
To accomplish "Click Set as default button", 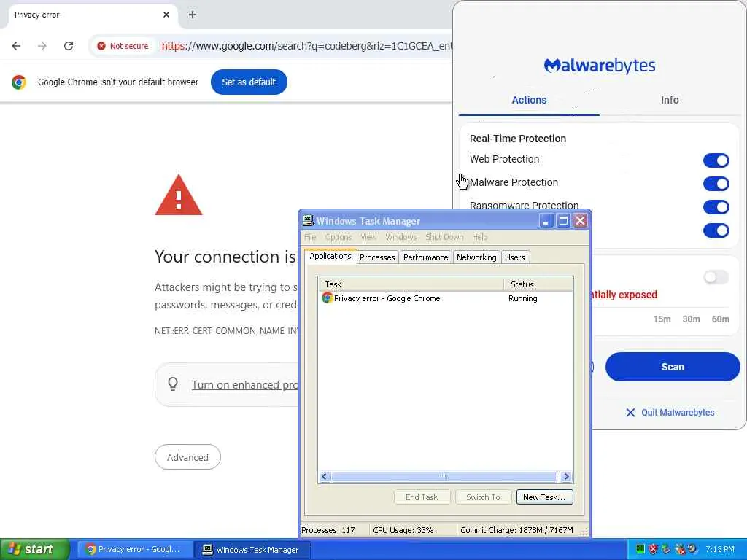I will click(249, 82).
